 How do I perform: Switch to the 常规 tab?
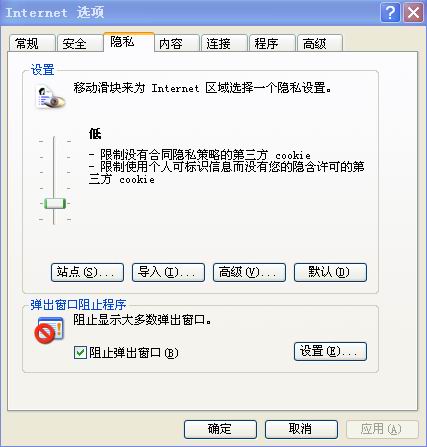(x=32, y=43)
